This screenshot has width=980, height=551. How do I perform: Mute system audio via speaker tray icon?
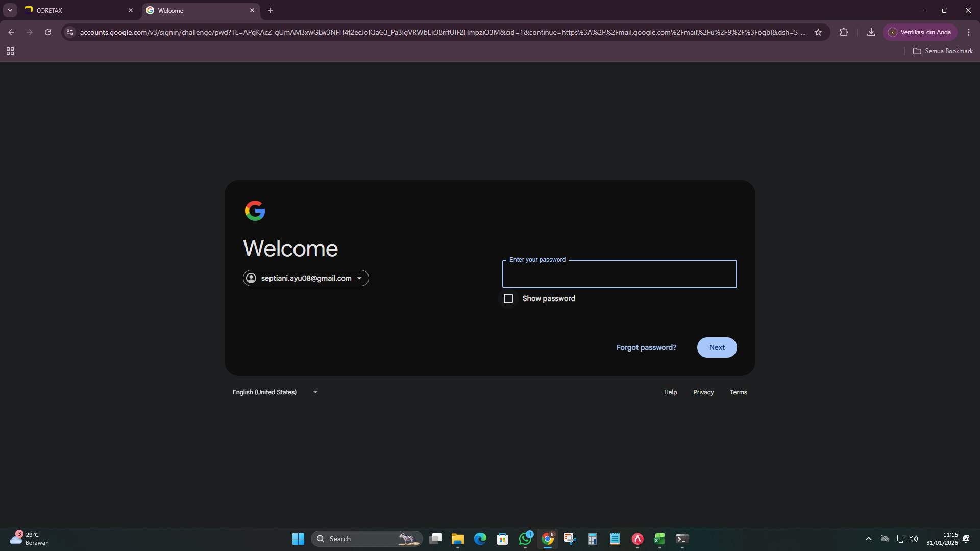point(914,538)
